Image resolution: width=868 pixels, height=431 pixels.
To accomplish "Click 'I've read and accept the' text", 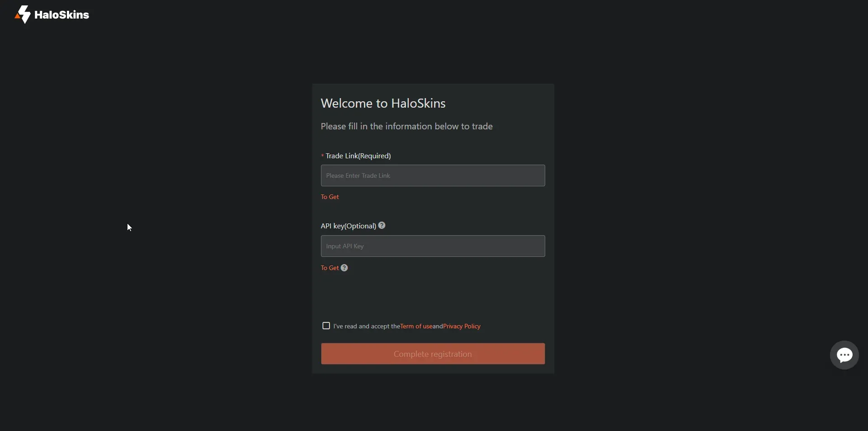I will (367, 327).
